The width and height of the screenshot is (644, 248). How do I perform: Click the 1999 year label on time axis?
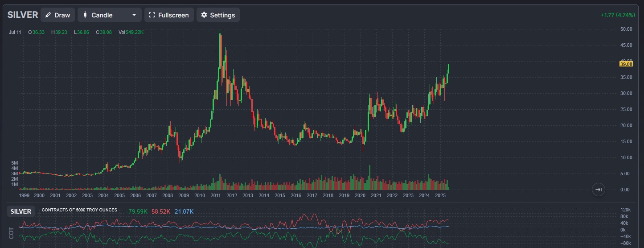pos(25,195)
